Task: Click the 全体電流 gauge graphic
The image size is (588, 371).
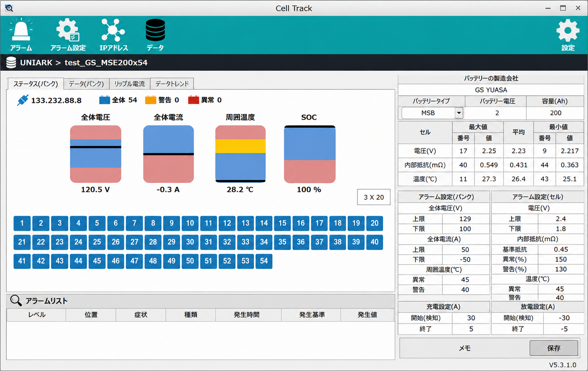Action: pos(169,154)
